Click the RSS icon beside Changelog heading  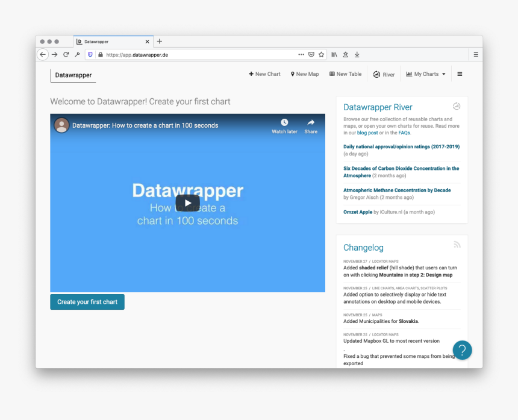(x=457, y=244)
